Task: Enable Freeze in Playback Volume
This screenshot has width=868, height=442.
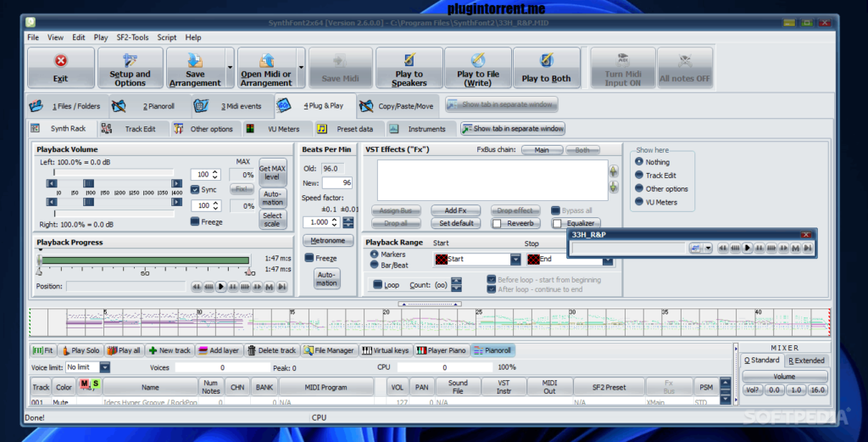Action: click(195, 221)
